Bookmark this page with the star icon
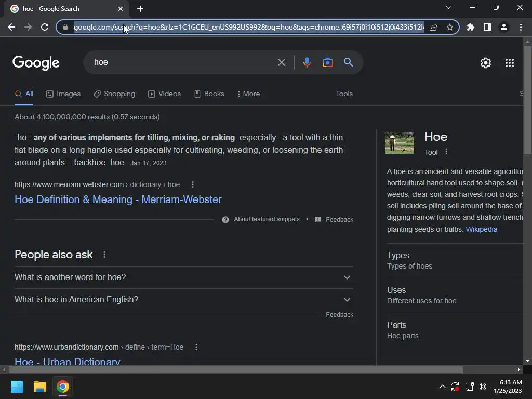 click(x=450, y=27)
